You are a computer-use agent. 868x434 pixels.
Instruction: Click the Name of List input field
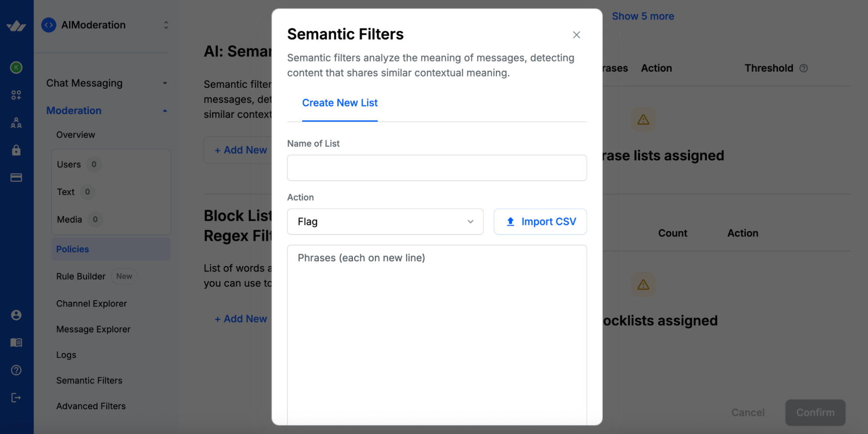[x=436, y=168]
